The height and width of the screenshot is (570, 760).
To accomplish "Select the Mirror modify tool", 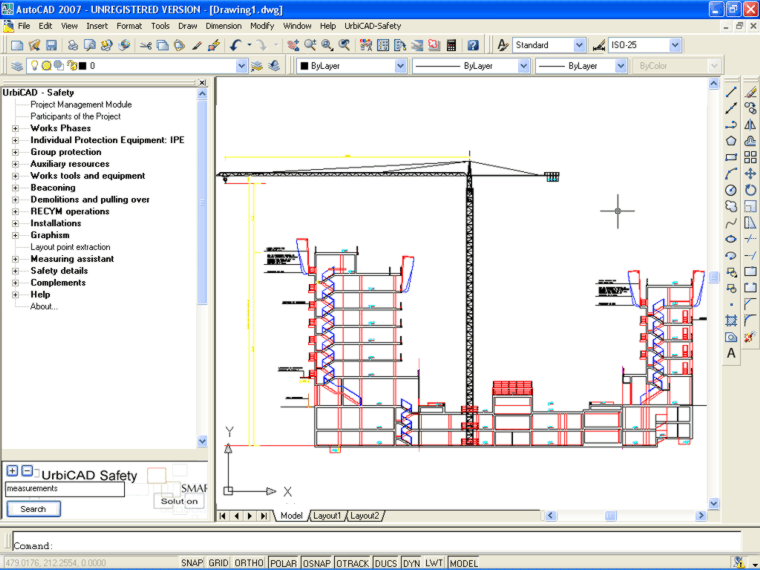I will [x=750, y=125].
